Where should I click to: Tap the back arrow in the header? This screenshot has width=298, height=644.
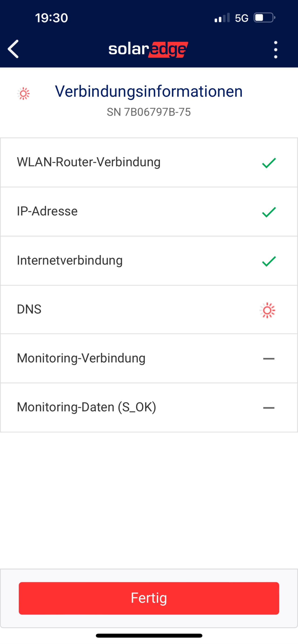(x=13, y=49)
